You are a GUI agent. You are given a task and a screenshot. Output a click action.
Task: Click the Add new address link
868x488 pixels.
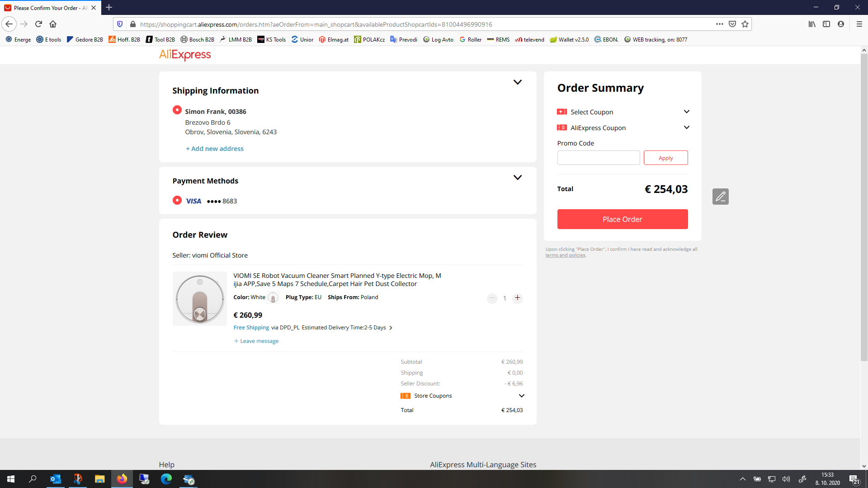pos(215,149)
